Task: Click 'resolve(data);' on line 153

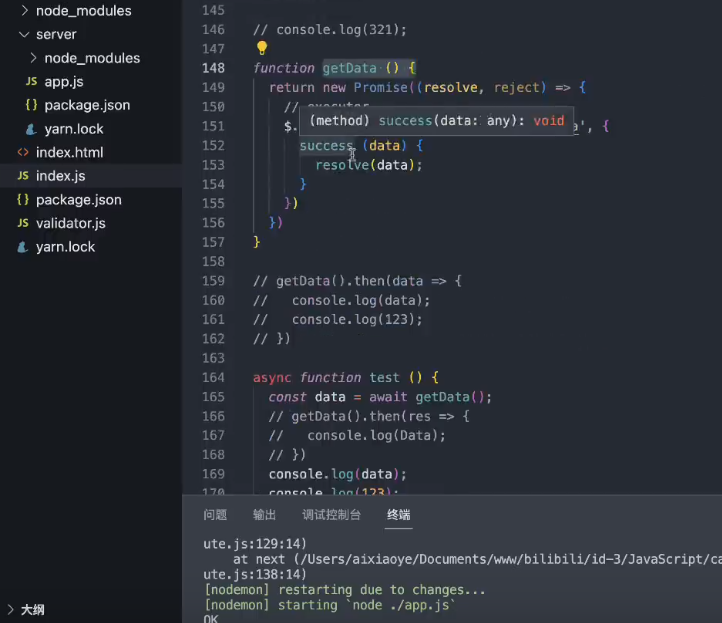Action: (x=369, y=165)
